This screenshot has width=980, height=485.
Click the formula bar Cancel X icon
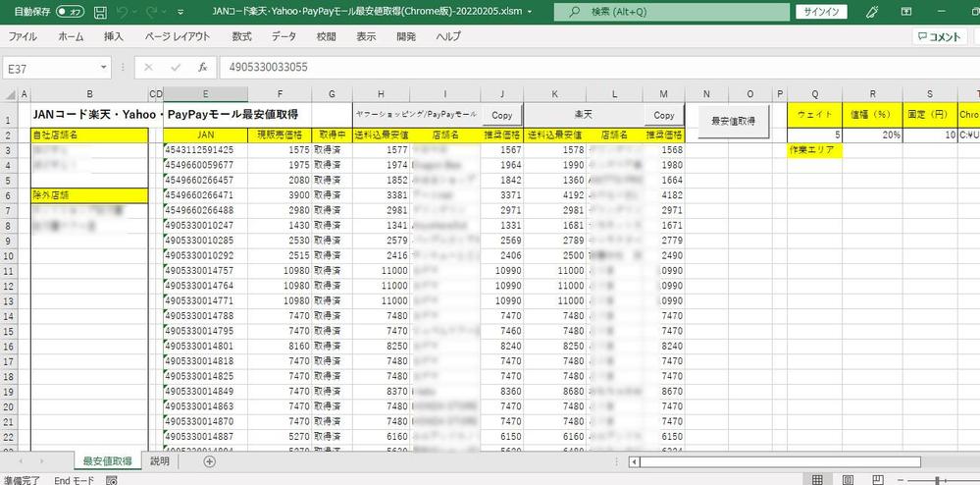[149, 68]
